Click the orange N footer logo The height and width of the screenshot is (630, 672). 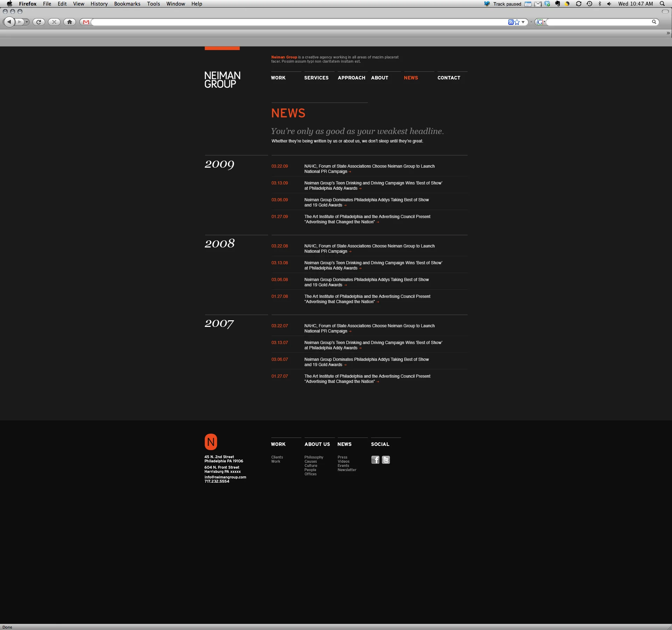[211, 442]
